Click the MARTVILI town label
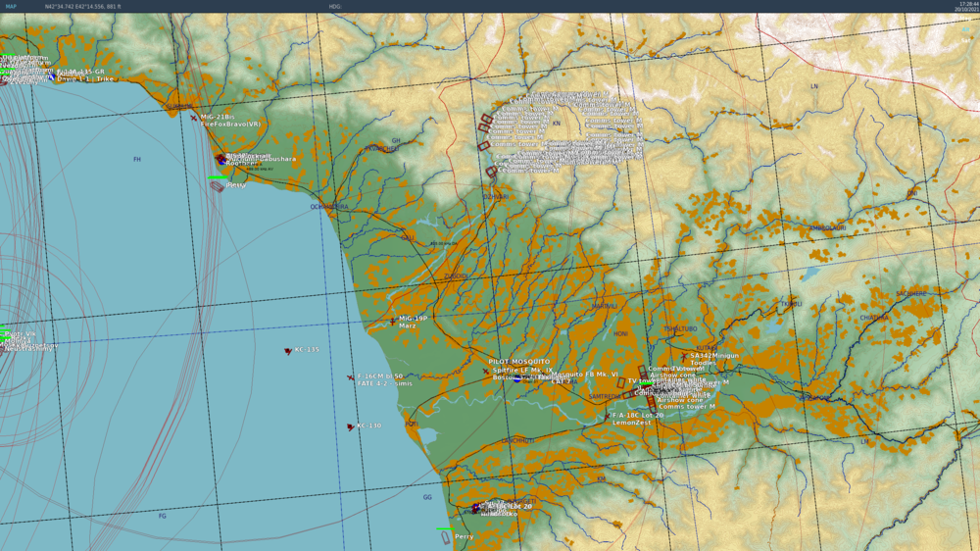Image resolution: width=980 pixels, height=551 pixels. (x=605, y=307)
